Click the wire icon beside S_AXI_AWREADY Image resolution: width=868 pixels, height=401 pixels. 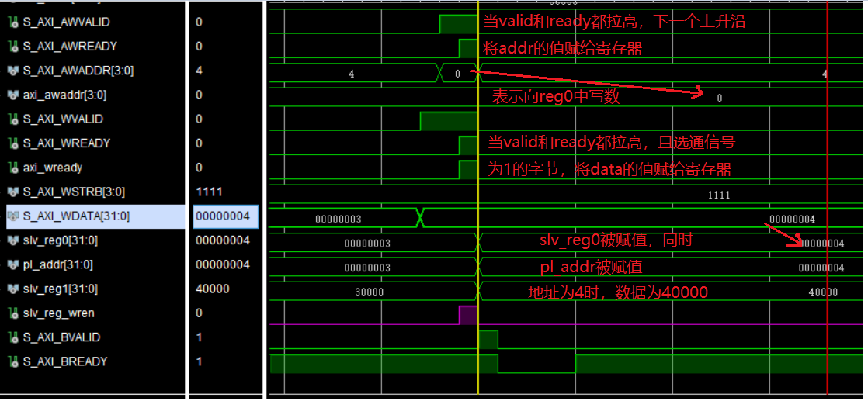[x=14, y=47]
